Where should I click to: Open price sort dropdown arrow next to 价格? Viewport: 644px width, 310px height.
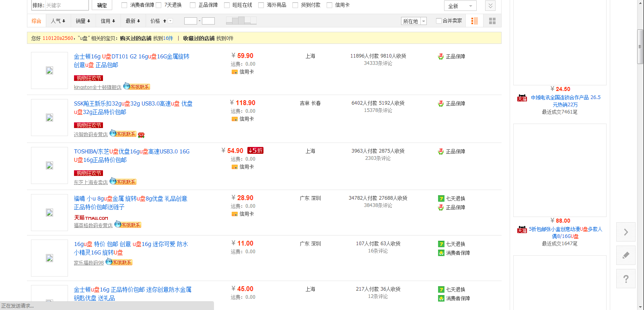(x=171, y=21)
